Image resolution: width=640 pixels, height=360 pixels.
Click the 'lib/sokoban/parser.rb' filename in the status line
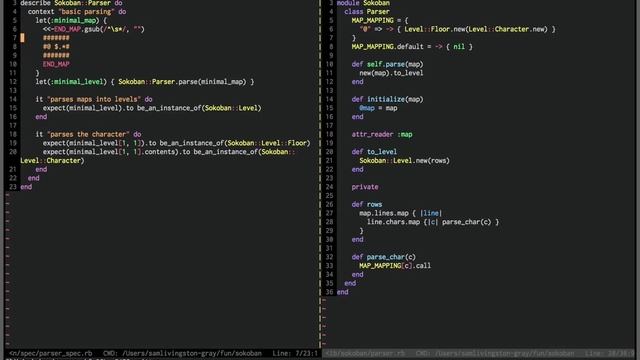coord(365,353)
